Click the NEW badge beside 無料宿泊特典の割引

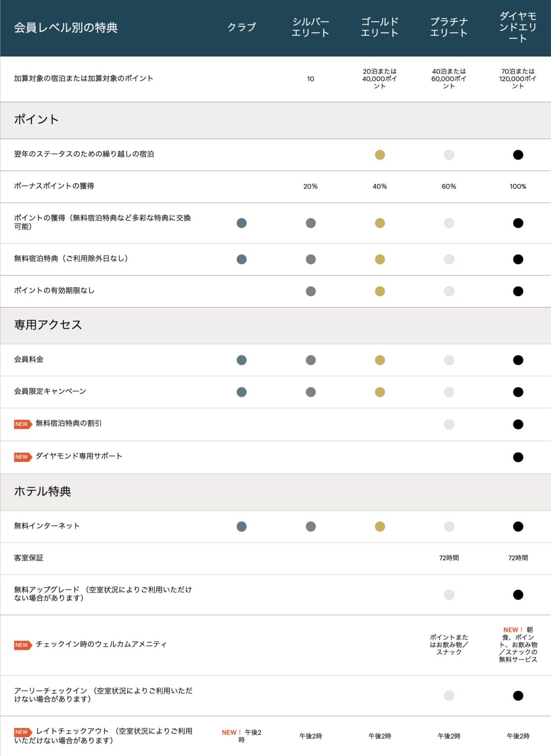pyautogui.click(x=23, y=424)
